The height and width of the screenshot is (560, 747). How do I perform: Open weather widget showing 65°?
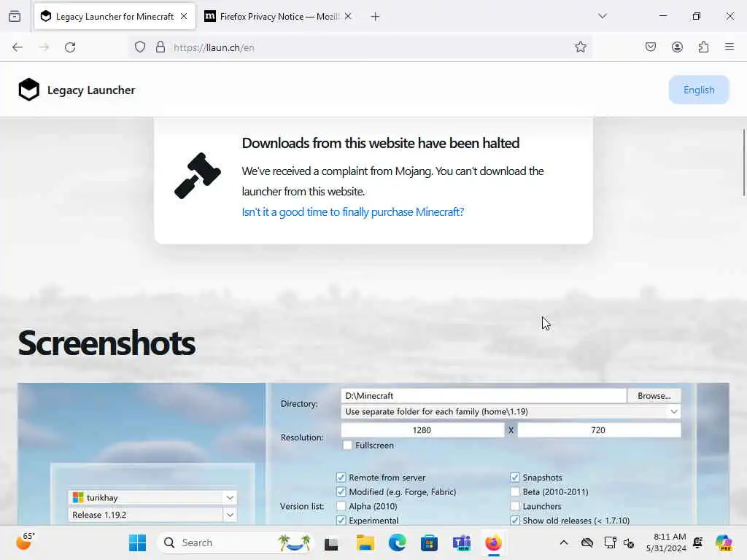26,541
